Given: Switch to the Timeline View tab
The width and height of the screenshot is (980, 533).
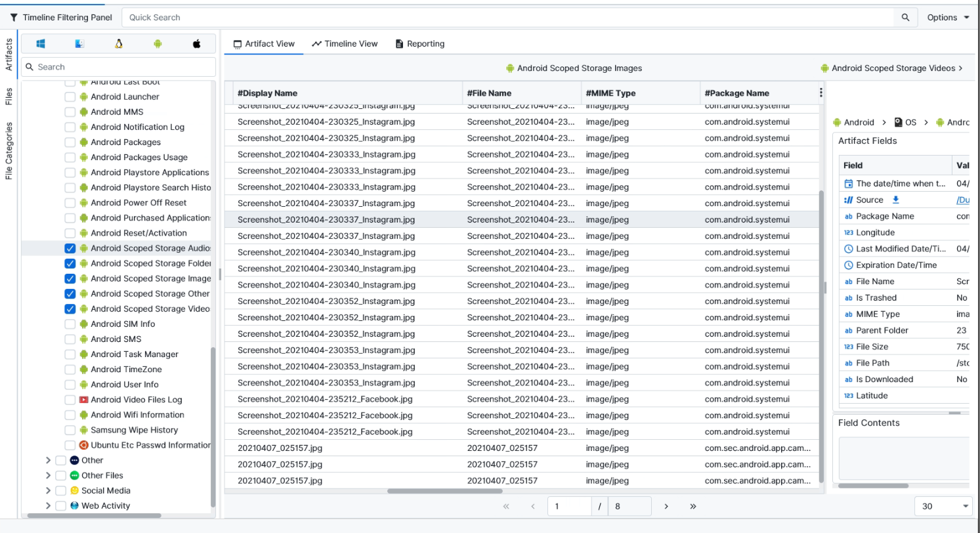Looking at the screenshot, I should click(x=345, y=43).
